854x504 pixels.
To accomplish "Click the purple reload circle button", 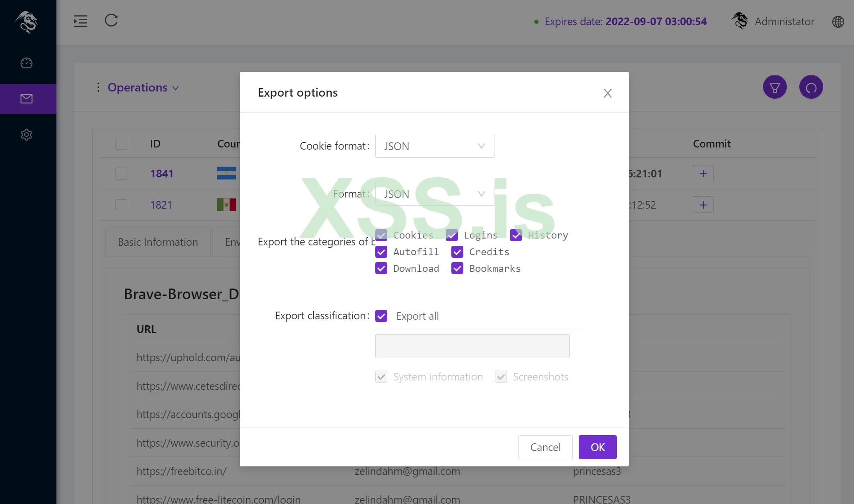I will pyautogui.click(x=811, y=88).
